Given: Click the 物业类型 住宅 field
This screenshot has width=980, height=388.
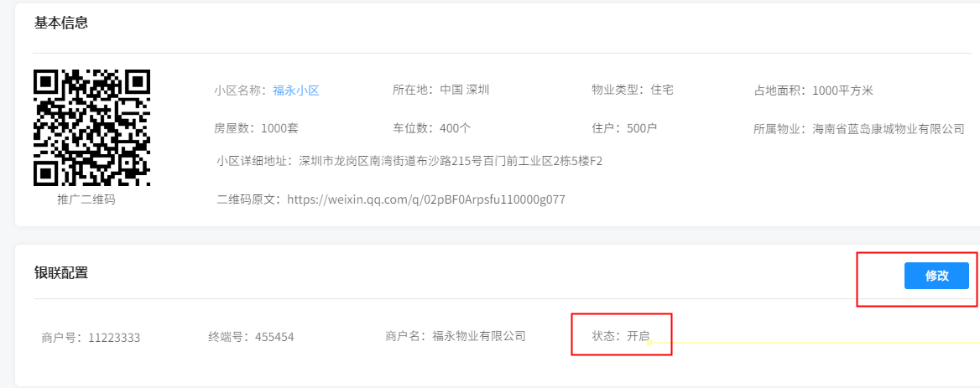Looking at the screenshot, I should pyautogui.click(x=632, y=90).
